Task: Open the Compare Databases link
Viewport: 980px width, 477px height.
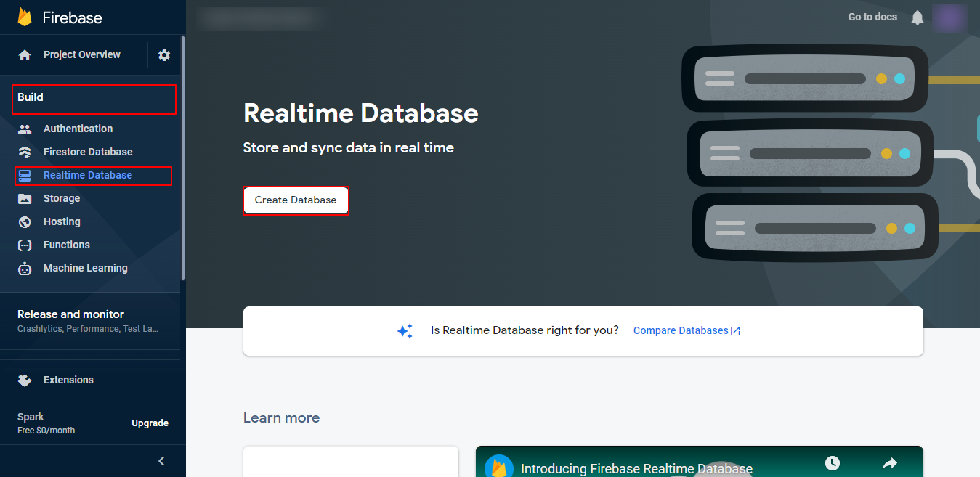Action: pyautogui.click(x=681, y=331)
